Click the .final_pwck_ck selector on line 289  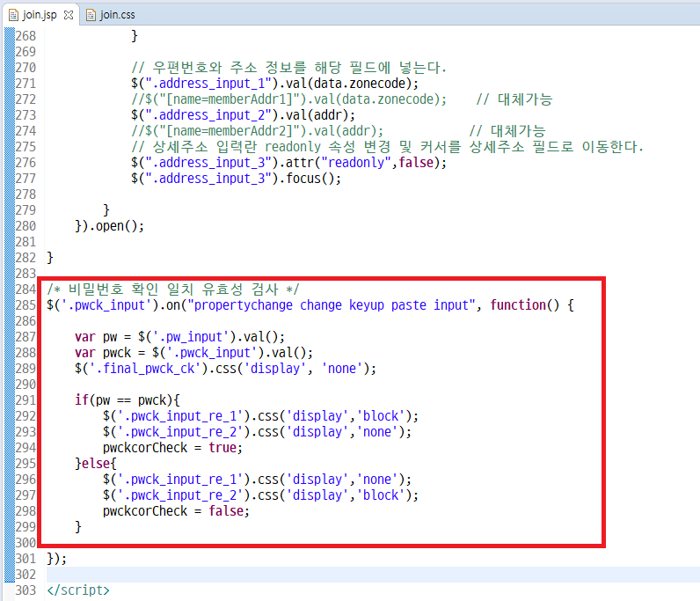(144, 369)
